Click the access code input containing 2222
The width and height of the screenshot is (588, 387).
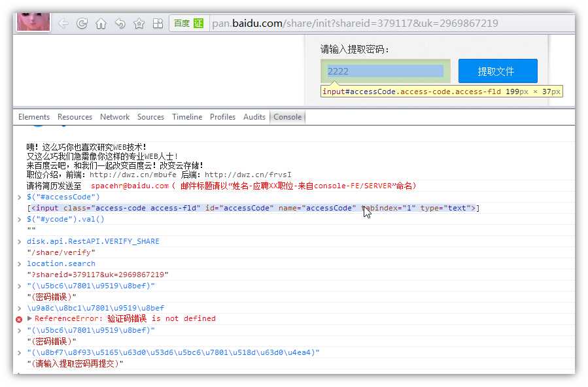[385, 71]
